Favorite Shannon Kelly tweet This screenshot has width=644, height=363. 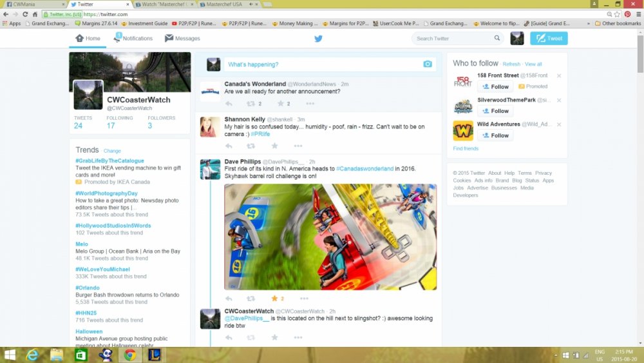click(x=275, y=146)
